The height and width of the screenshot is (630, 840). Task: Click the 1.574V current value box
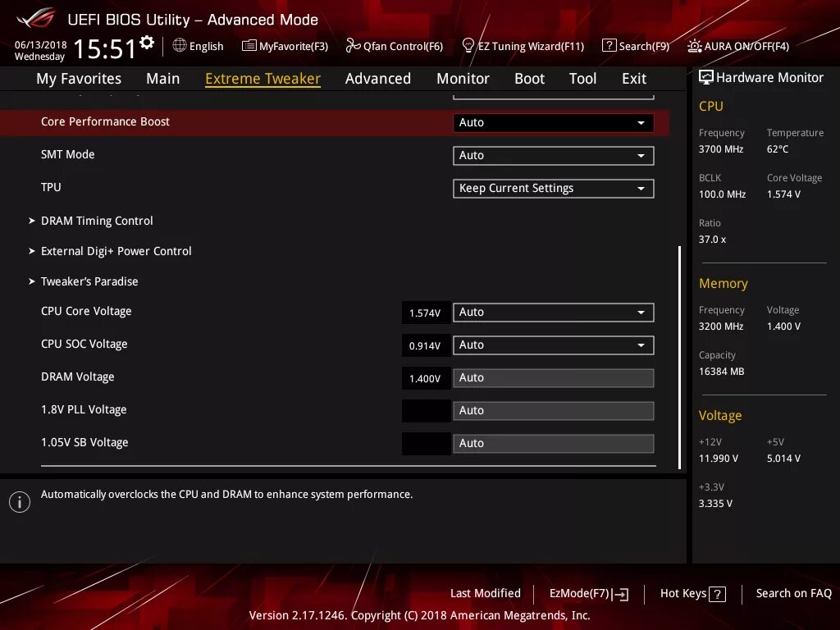pos(426,313)
